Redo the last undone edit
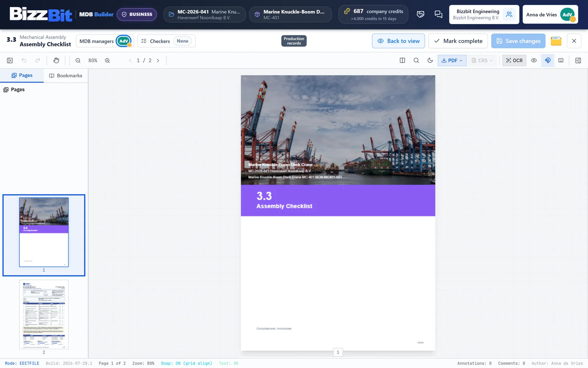 (x=37, y=60)
